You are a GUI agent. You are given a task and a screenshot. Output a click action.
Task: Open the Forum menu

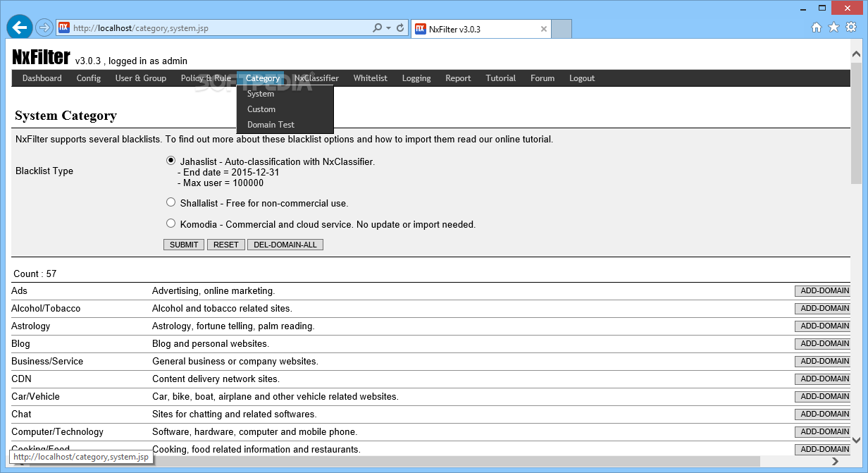tap(542, 78)
